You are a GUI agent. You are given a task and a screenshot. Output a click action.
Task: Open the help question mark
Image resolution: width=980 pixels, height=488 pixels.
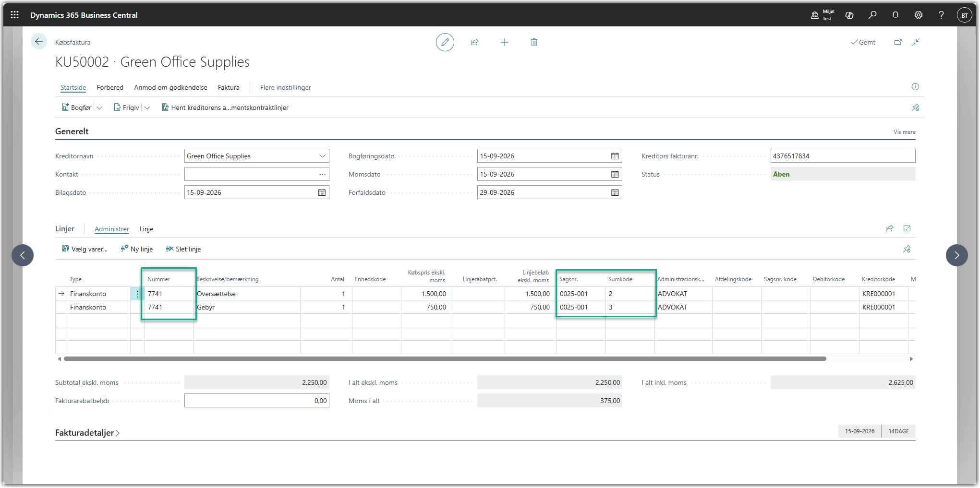tap(942, 15)
